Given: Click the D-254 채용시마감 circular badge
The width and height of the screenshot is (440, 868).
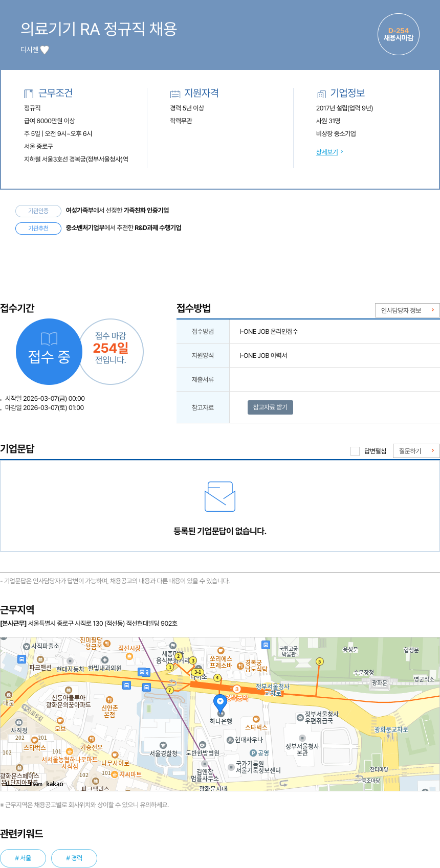Looking at the screenshot, I should 398,34.
